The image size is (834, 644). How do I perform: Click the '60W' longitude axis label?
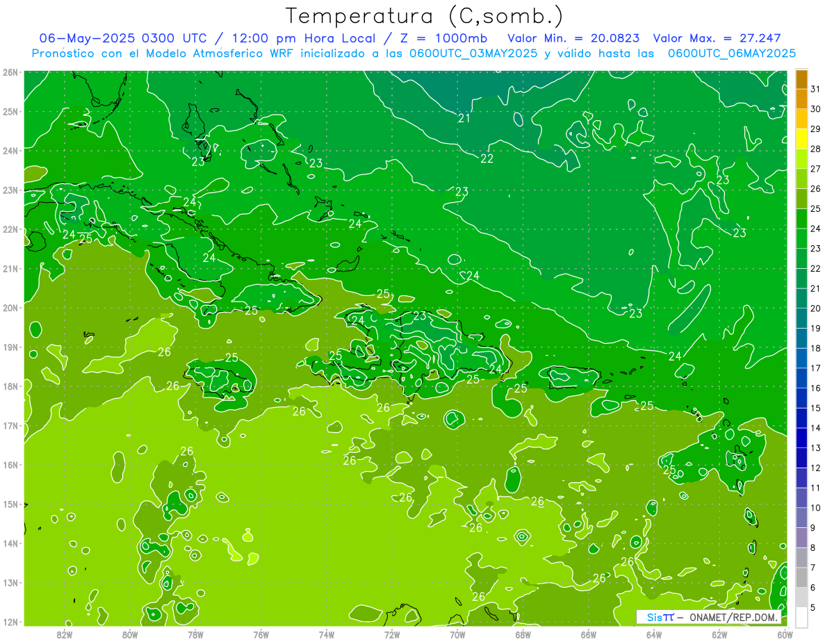[785, 634]
